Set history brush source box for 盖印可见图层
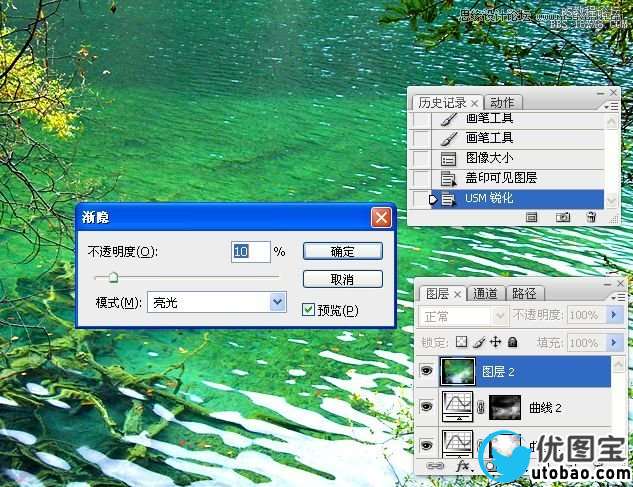Image resolution: width=633 pixels, height=487 pixels. coord(421,178)
